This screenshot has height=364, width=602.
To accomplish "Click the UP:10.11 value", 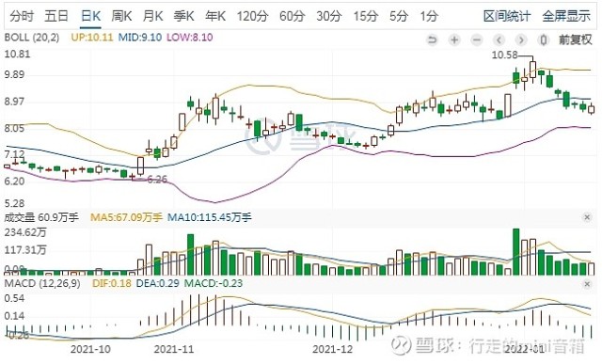I will [92, 38].
